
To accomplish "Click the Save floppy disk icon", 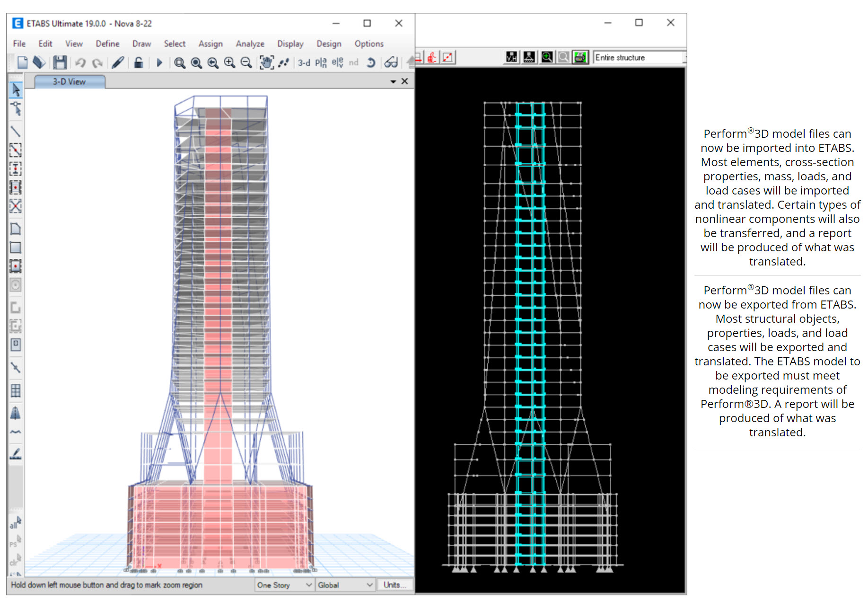I will 60,62.
